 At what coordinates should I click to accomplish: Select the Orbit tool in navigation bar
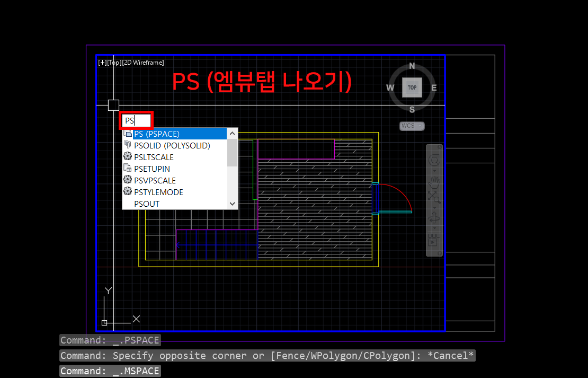(434, 218)
